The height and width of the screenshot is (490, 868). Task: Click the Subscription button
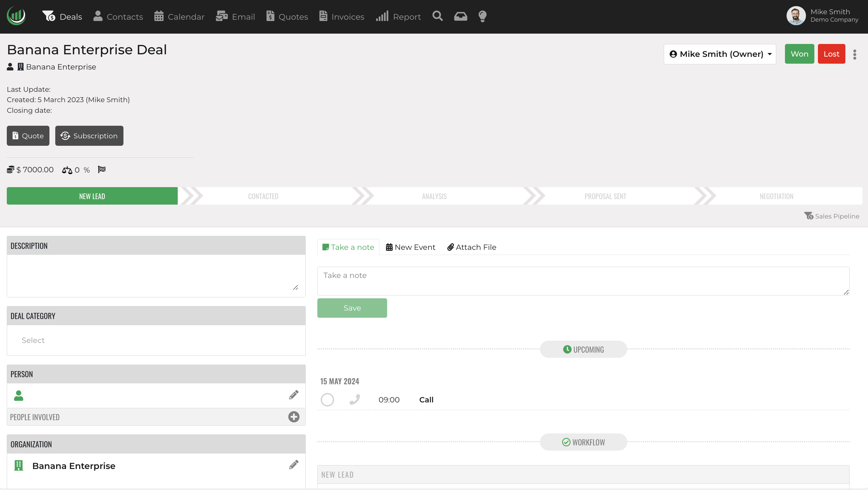coord(89,136)
